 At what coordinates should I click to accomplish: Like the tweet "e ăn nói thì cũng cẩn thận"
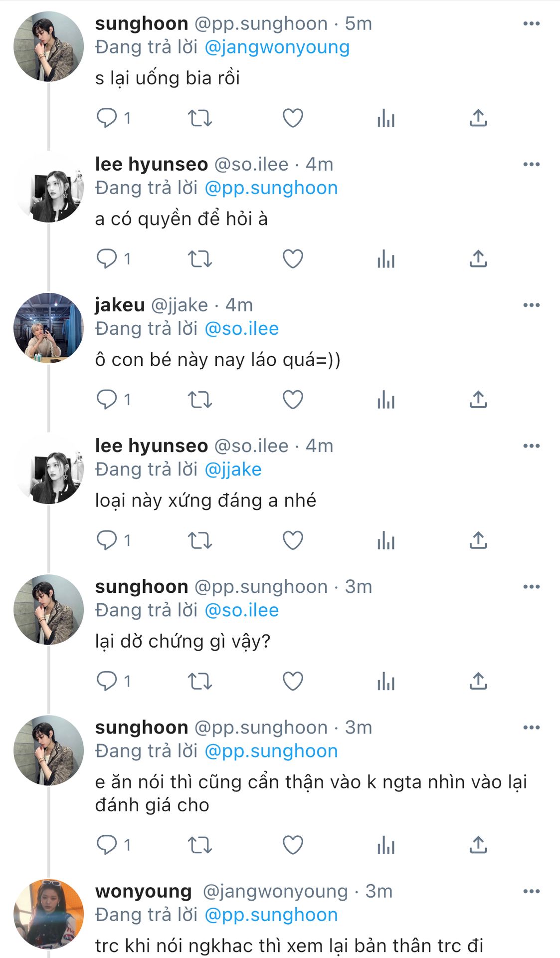pyautogui.click(x=293, y=845)
